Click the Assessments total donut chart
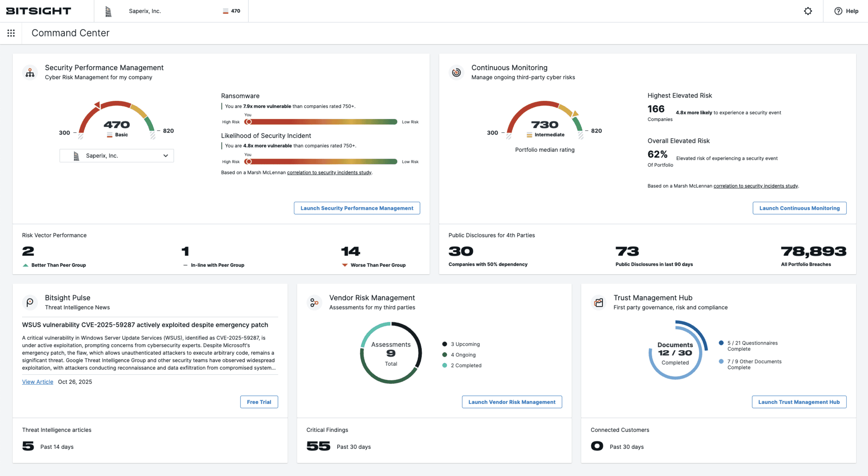The width and height of the screenshot is (868, 476). pyautogui.click(x=390, y=353)
